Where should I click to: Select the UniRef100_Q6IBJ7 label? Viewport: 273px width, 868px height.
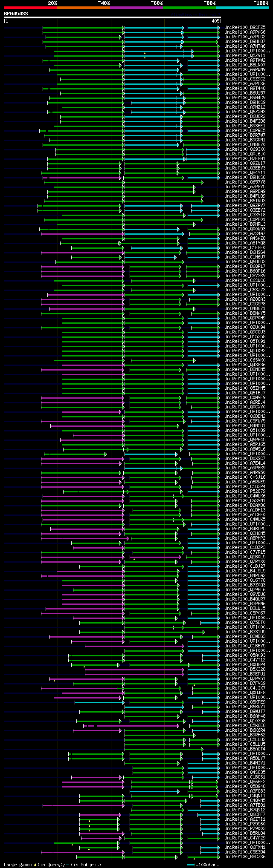(x=245, y=393)
